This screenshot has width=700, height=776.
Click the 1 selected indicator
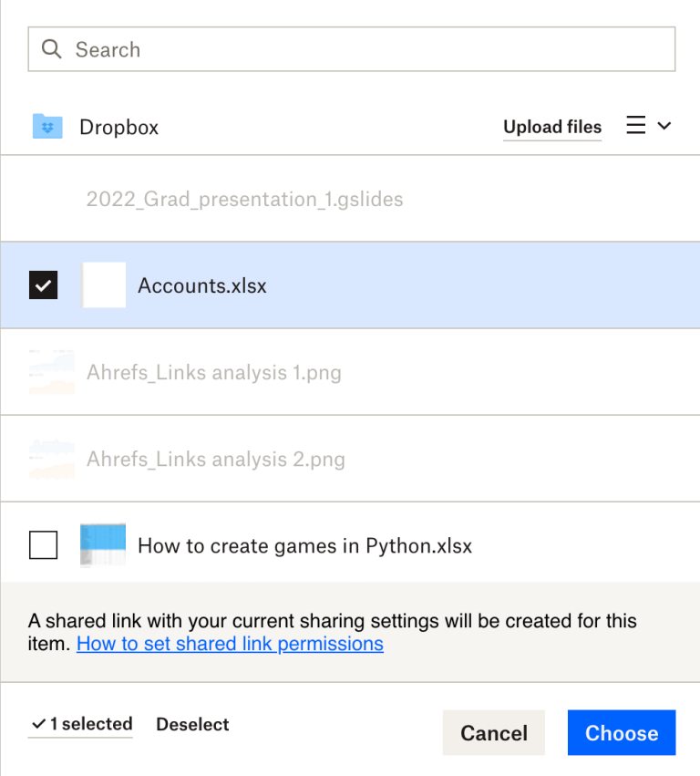click(81, 724)
